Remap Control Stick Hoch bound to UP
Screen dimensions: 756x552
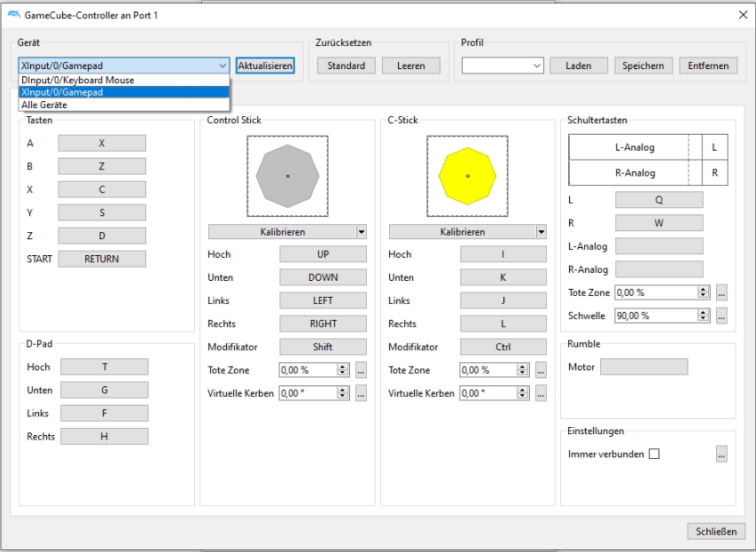(323, 254)
